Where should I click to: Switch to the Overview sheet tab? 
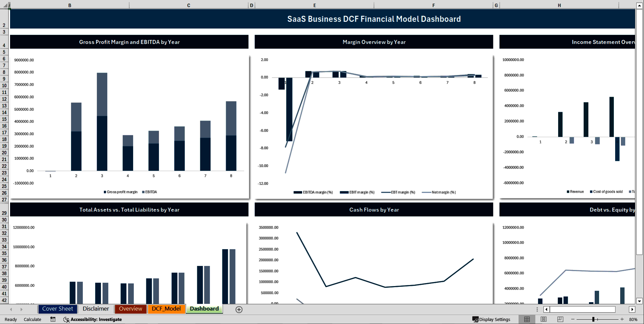point(130,309)
